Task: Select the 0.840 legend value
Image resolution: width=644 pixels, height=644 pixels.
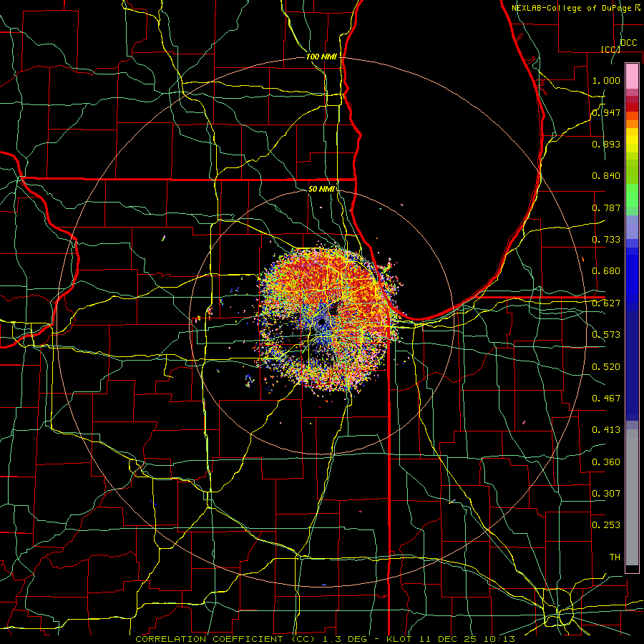Action: 606,176
